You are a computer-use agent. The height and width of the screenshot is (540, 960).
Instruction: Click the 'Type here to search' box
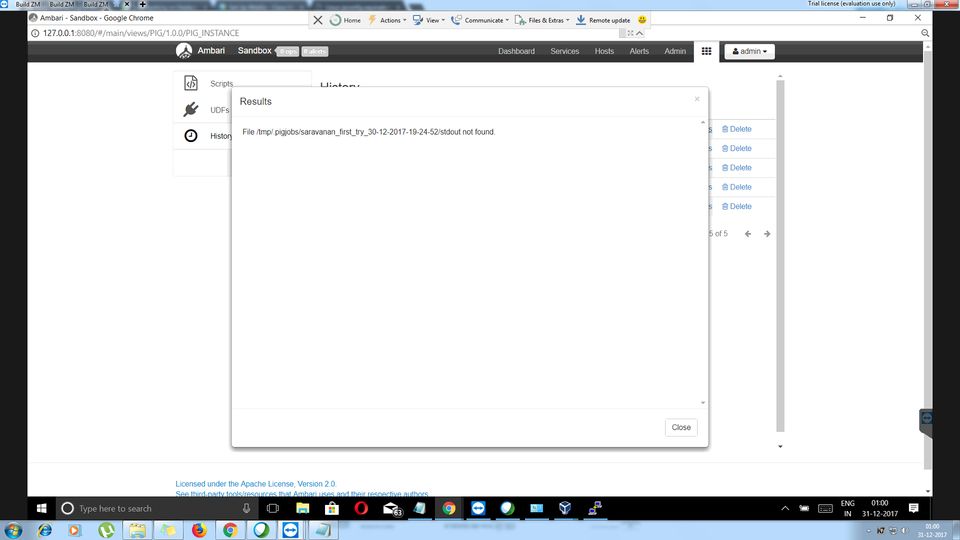point(156,508)
